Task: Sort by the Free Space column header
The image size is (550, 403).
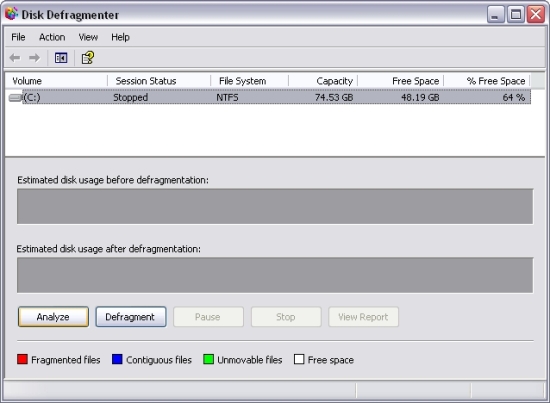Action: [401, 81]
